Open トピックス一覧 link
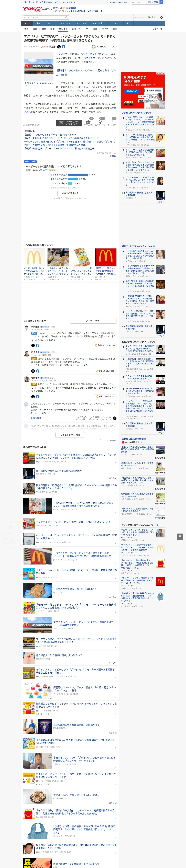The width and height of the screenshot is (186, 868). (155, 29)
